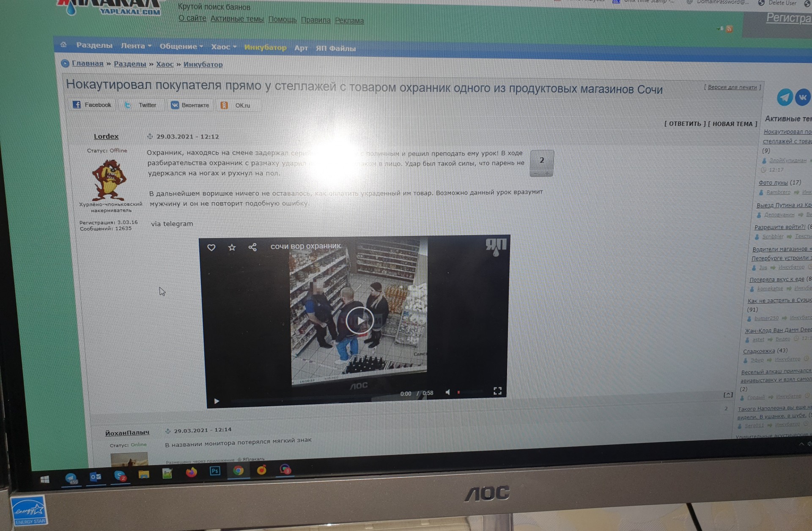812x531 pixels.
Task: Open the Lordex user profile
Action: coord(106,136)
